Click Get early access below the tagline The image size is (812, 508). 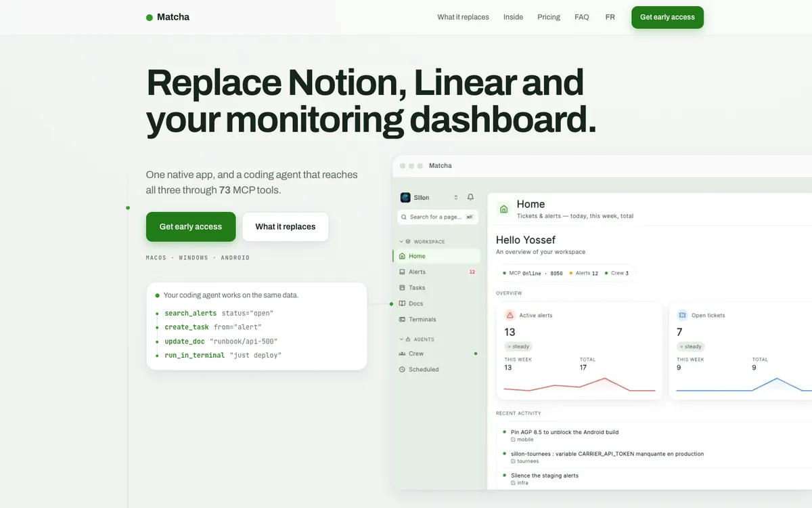pos(191,227)
